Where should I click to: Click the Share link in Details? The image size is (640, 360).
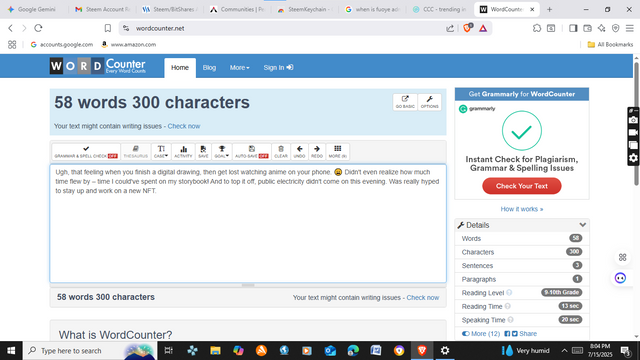(528, 334)
